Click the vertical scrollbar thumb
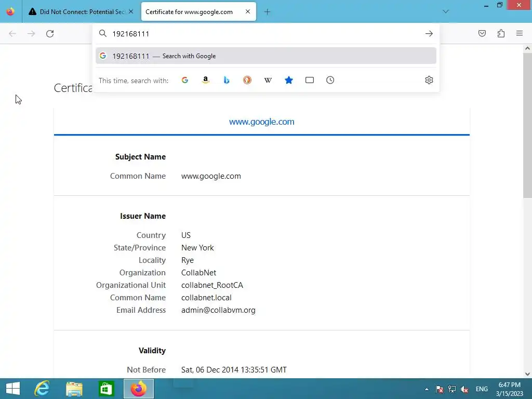Screen dimensions: 532x399 [527, 125]
